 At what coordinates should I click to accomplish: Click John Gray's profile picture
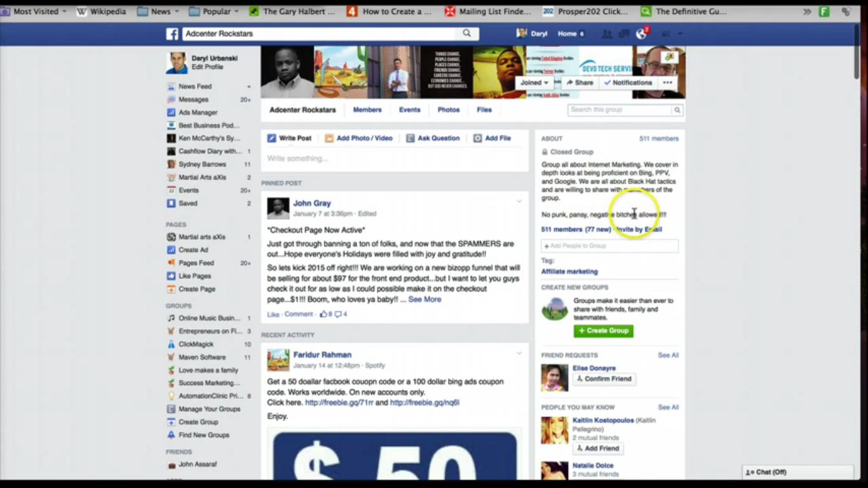pyautogui.click(x=278, y=208)
